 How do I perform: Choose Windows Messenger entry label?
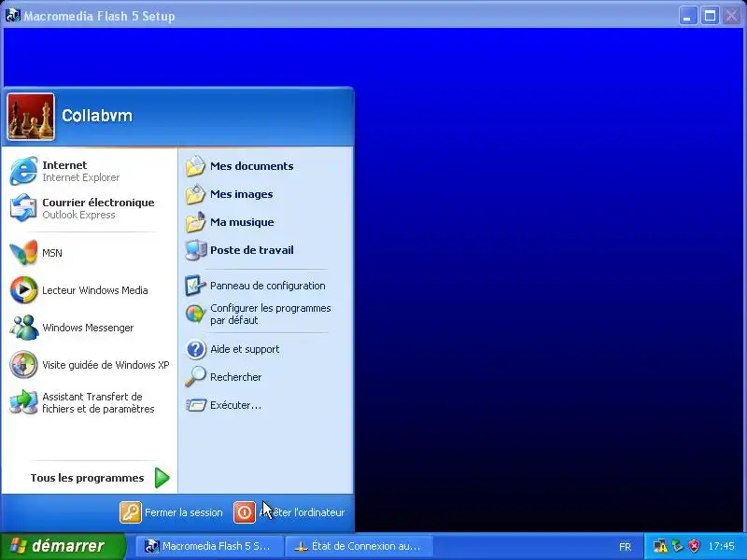[88, 328]
